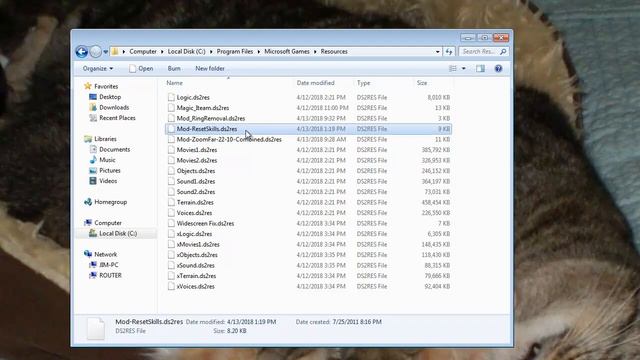Screen dimensions: 640x360
Task: Select the Movies1.ds2res file icon
Action: pyautogui.click(x=171, y=150)
